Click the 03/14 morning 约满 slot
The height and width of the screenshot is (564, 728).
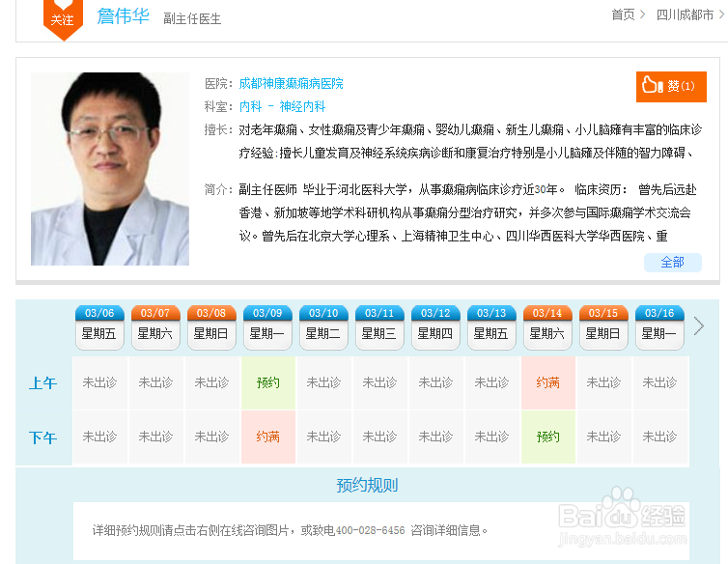(547, 382)
